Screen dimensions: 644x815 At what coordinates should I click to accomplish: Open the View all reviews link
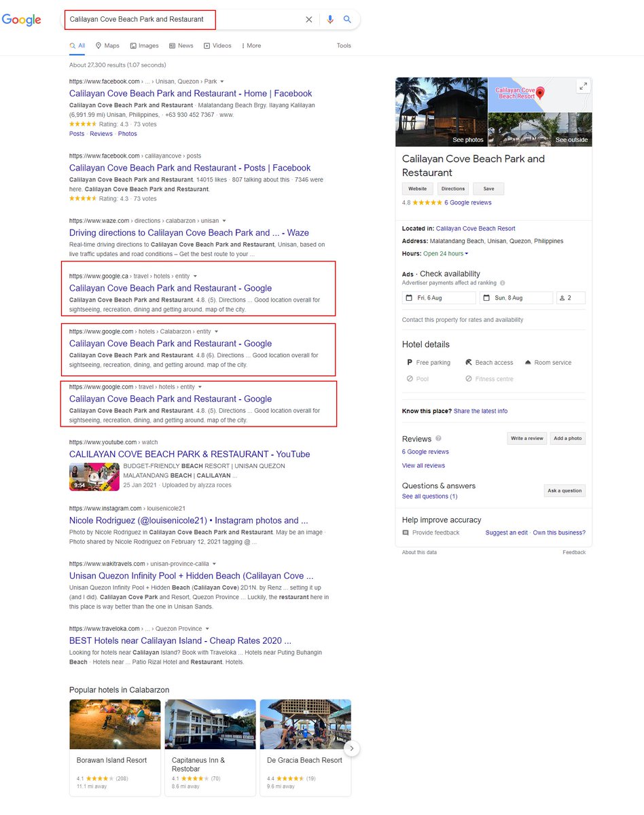tap(423, 466)
